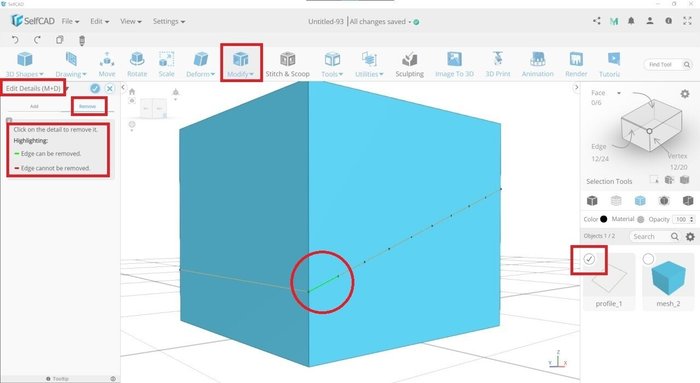Open the Drawing tool dropdown
The width and height of the screenshot is (700, 383).
click(71, 65)
